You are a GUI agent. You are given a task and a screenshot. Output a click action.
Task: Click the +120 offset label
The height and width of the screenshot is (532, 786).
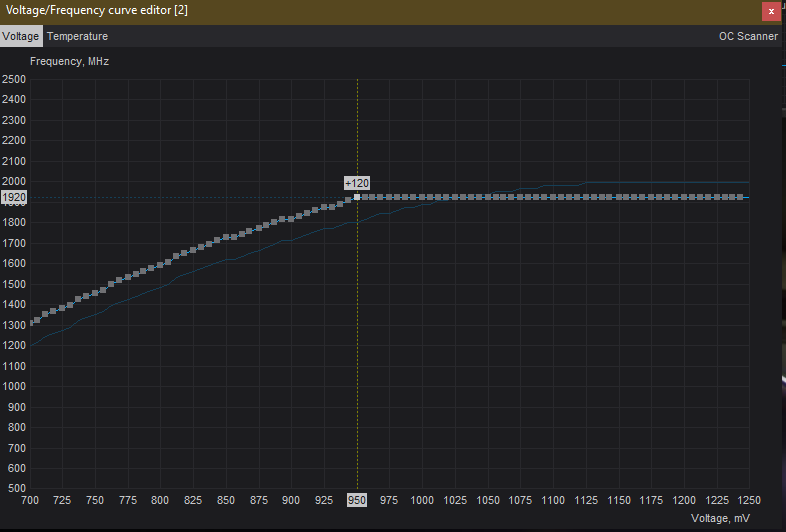[357, 183]
